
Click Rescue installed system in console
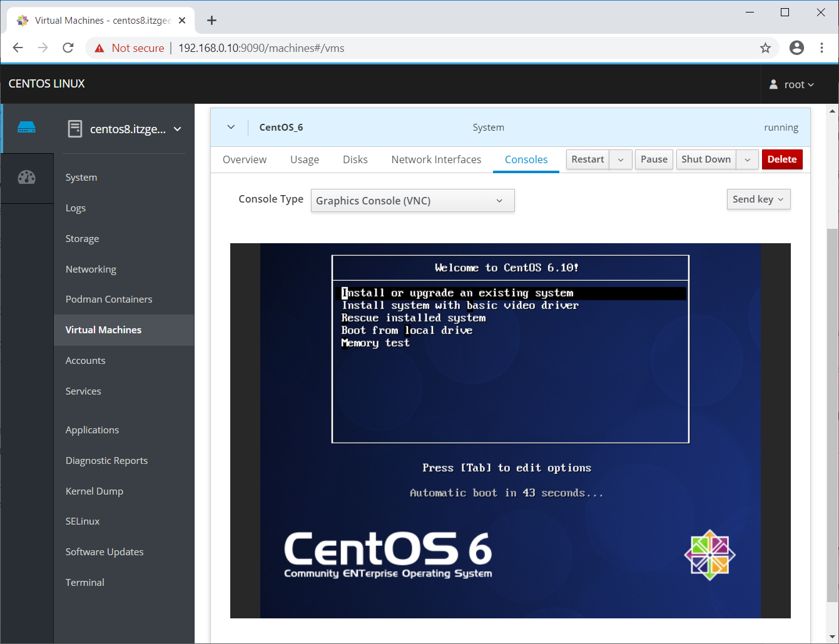pyautogui.click(x=414, y=318)
